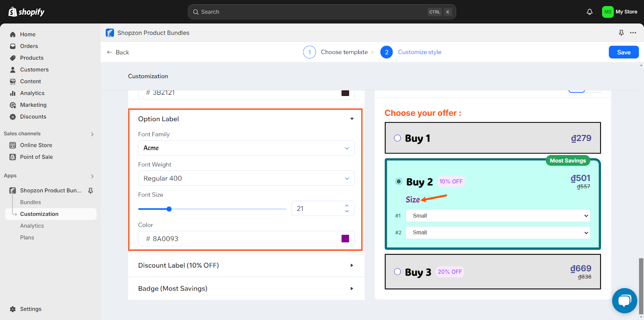Open Discounts in the sidebar
644x320 pixels.
pos(33,116)
